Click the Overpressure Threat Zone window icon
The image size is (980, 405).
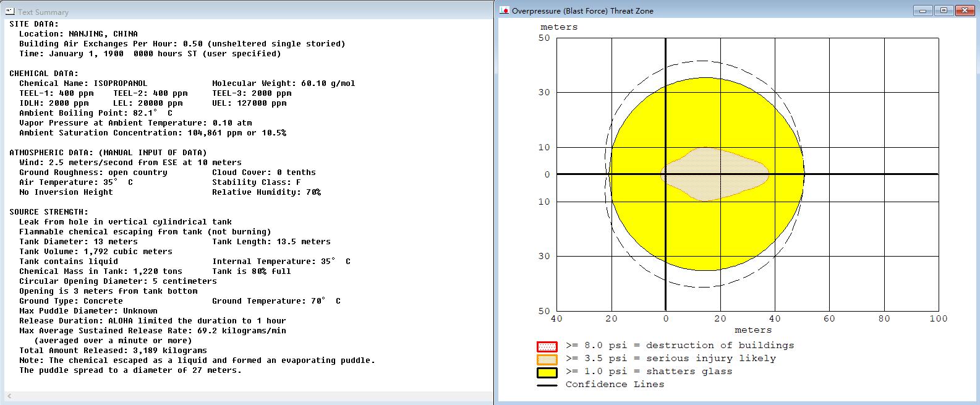tap(505, 11)
